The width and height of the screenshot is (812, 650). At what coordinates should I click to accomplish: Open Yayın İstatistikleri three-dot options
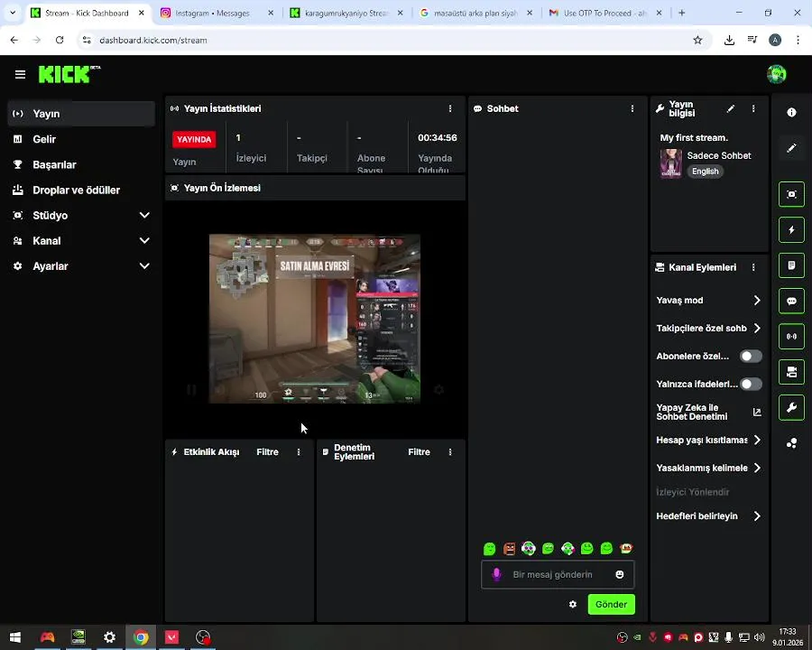(x=450, y=108)
